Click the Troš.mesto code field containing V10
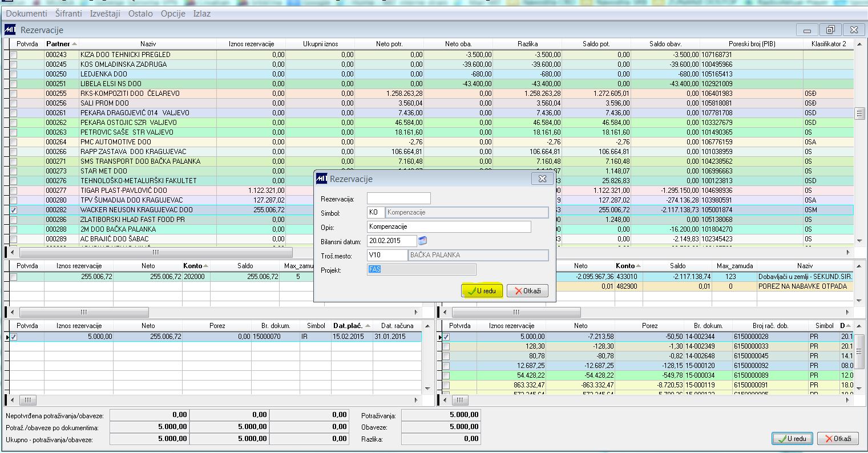This screenshot has width=868, height=453. tap(387, 255)
